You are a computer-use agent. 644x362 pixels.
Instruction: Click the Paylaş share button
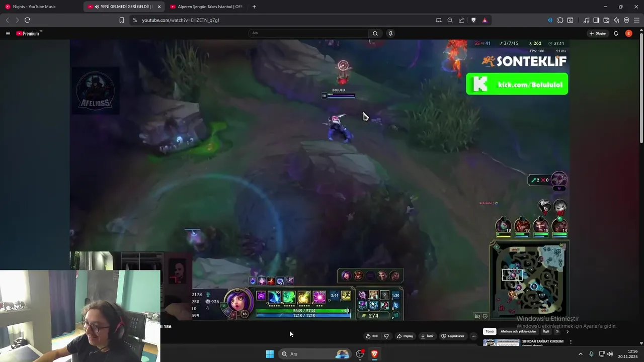pyautogui.click(x=405, y=336)
